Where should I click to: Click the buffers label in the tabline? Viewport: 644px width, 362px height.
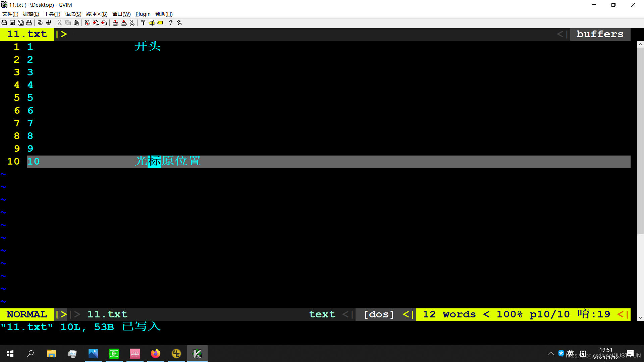pos(600,34)
